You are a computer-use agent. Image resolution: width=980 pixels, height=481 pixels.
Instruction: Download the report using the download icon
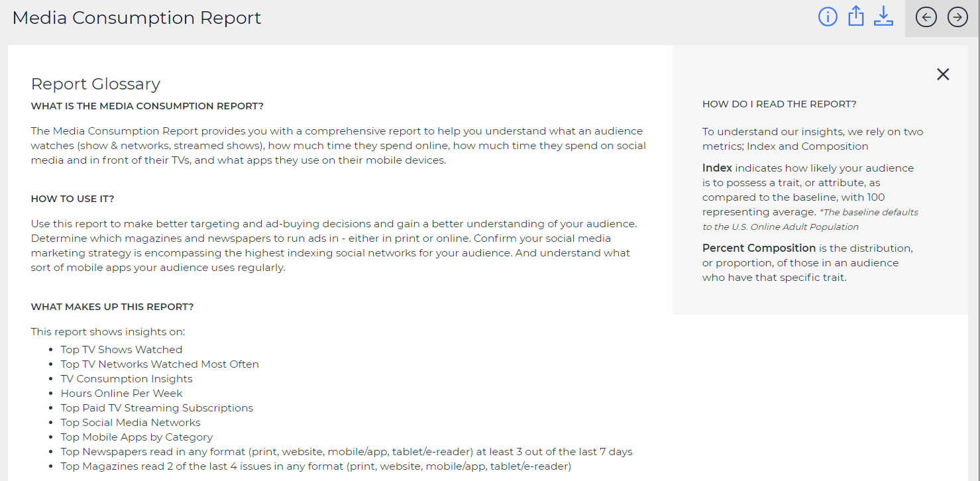click(883, 17)
